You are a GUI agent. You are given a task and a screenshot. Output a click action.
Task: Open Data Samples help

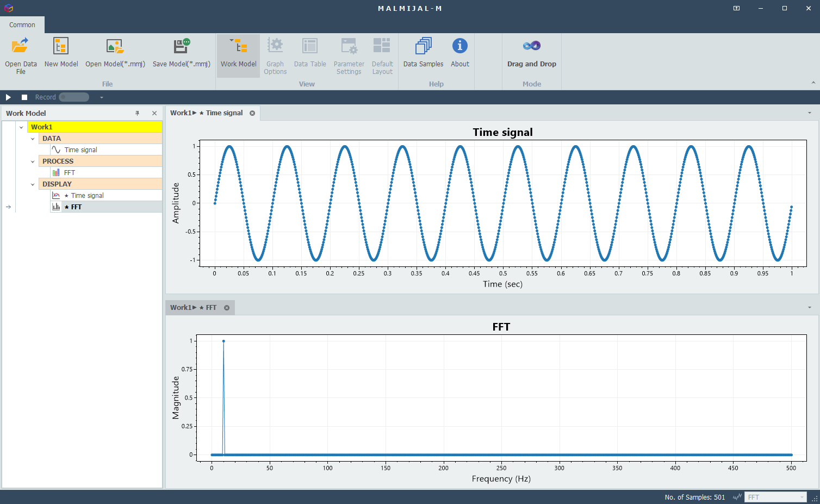(x=423, y=55)
